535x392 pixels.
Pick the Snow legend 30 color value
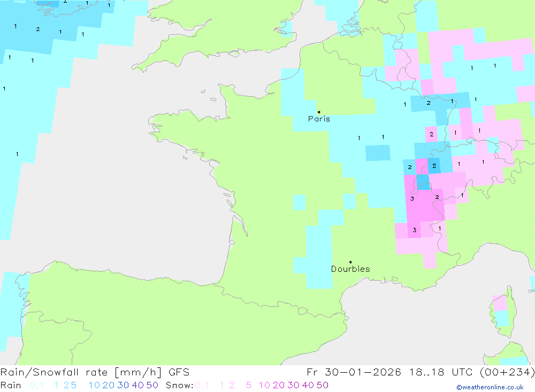[293, 385]
